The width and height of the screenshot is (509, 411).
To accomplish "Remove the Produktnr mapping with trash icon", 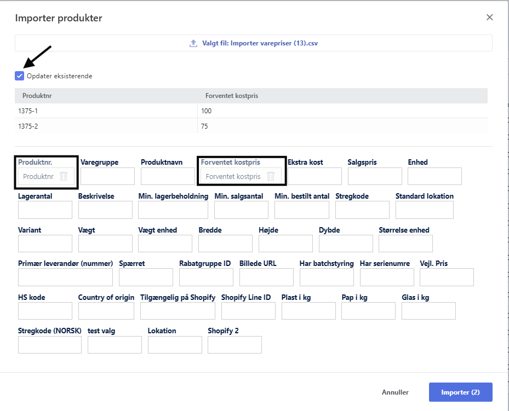I will 63,176.
